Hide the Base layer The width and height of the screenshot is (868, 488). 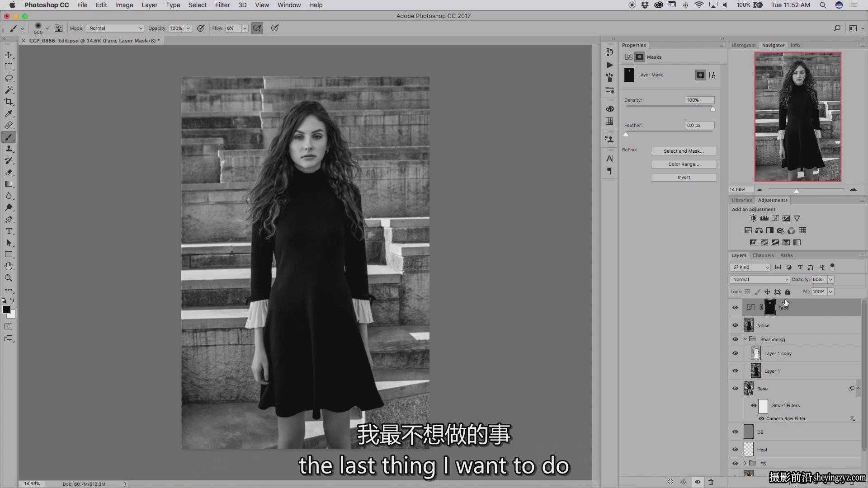735,389
